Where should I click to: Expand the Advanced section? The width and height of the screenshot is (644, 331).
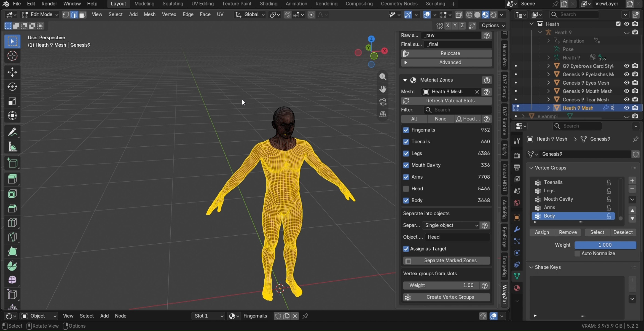(x=446, y=63)
